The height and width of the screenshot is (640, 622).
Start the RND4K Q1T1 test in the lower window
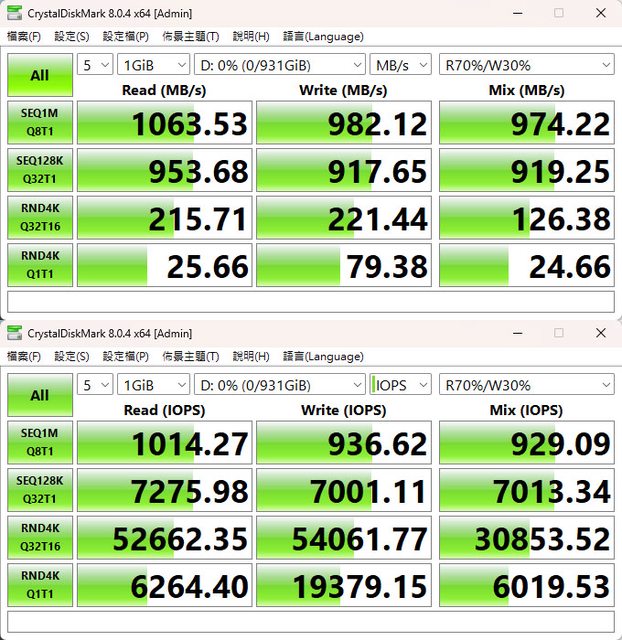tap(39, 585)
